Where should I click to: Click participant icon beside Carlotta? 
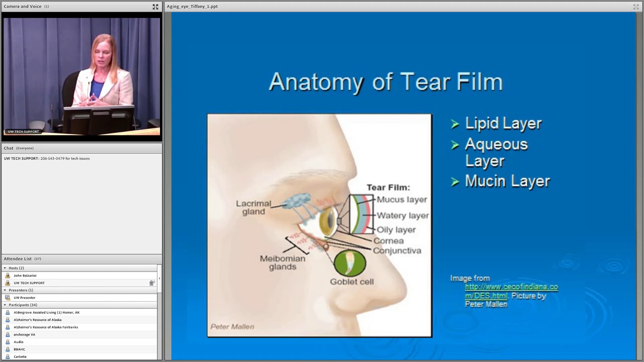pos(8,356)
